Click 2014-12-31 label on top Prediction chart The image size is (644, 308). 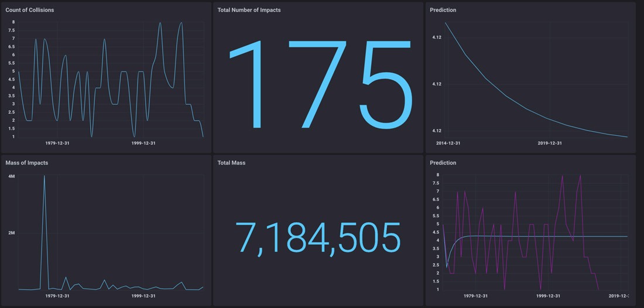point(448,143)
